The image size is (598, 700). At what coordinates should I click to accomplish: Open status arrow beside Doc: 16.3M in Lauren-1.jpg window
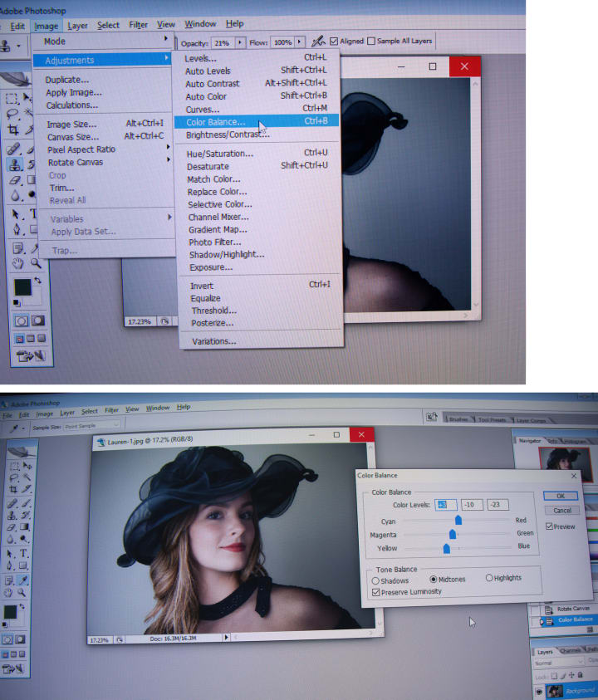tap(226, 637)
